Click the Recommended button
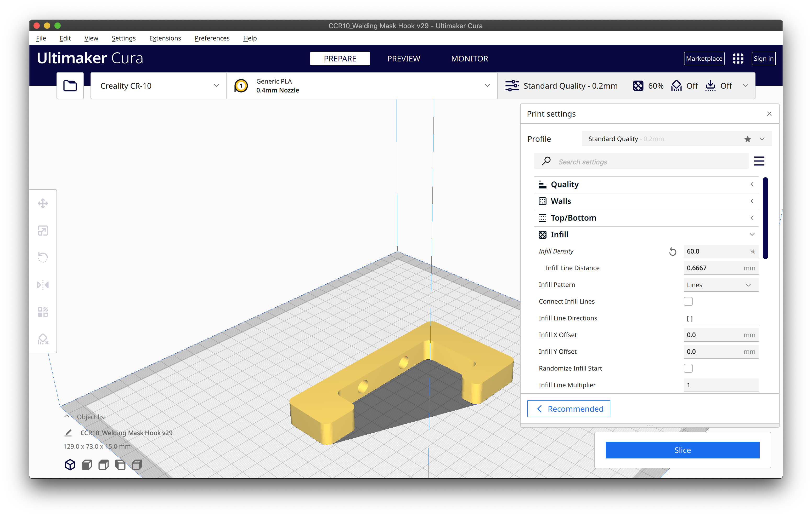812x517 pixels. pos(568,409)
